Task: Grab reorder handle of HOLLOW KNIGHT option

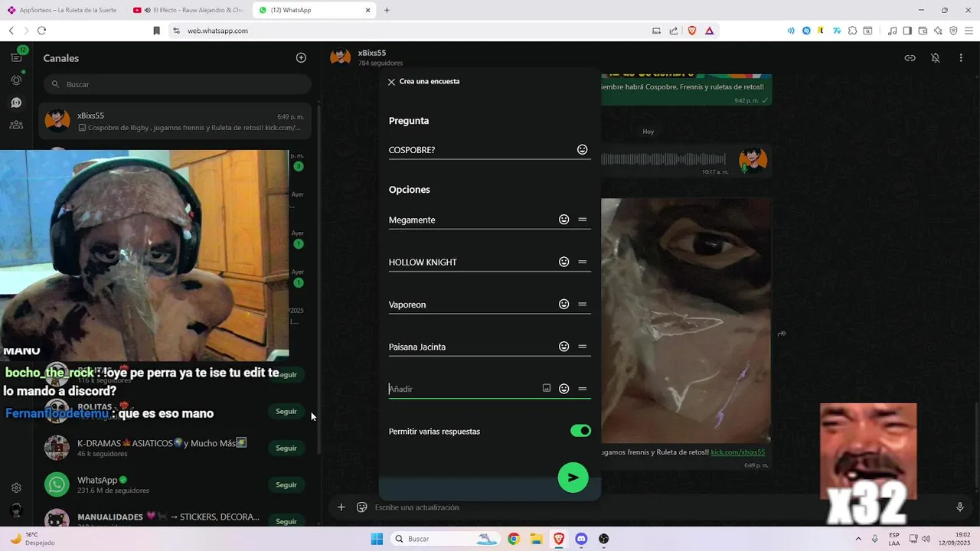Action: coord(583,262)
